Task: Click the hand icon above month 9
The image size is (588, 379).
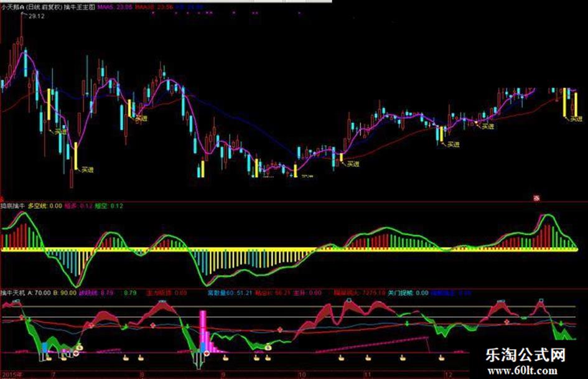Action: click(225, 358)
